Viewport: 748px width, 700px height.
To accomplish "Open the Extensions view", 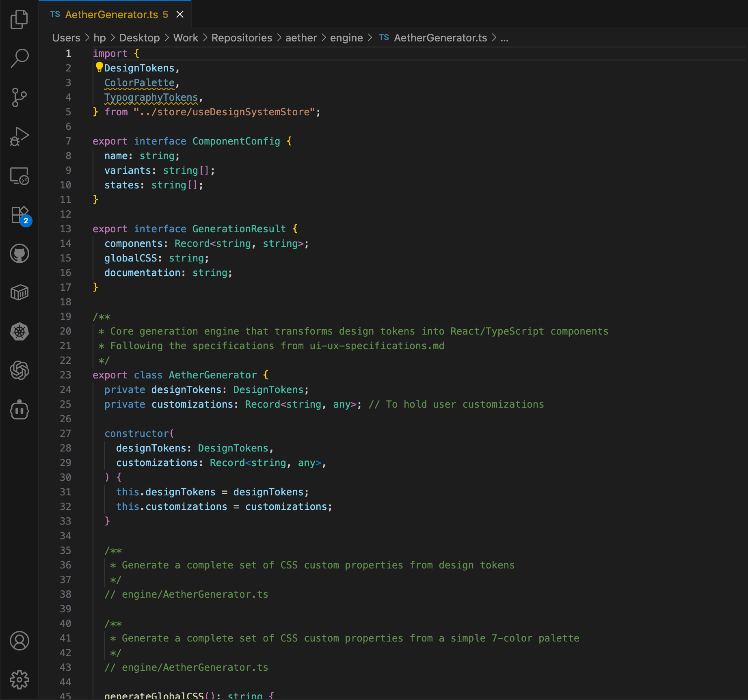I will pos(19,215).
